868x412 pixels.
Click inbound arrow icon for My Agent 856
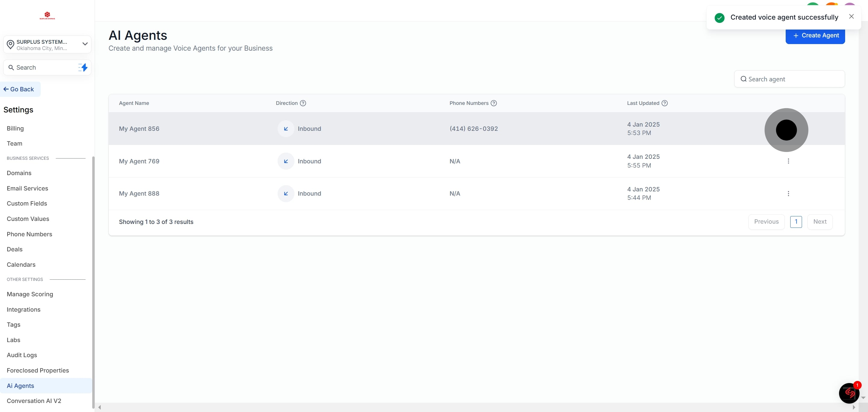pos(286,129)
